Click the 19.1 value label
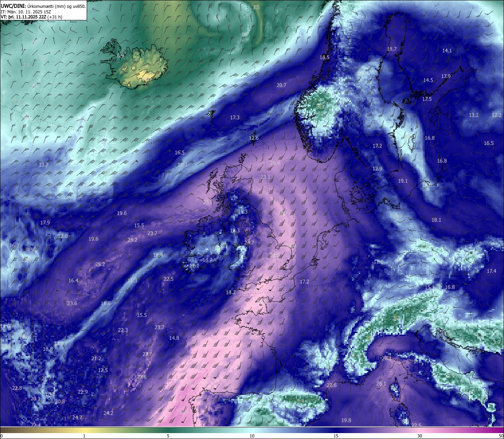This screenshot has width=504, height=439. [x=403, y=181]
